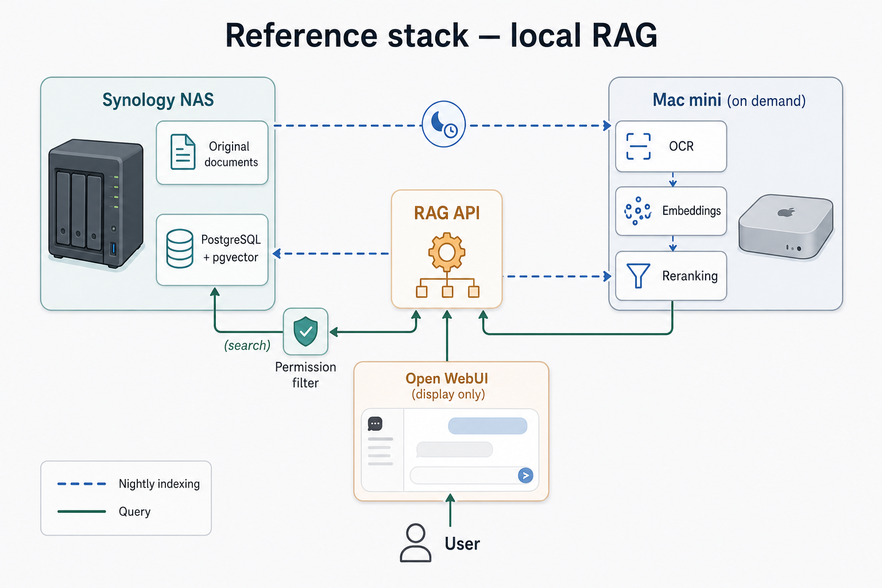Click the blue message bubble in Open WebUI
Screen dimensions: 882x588
(488, 426)
